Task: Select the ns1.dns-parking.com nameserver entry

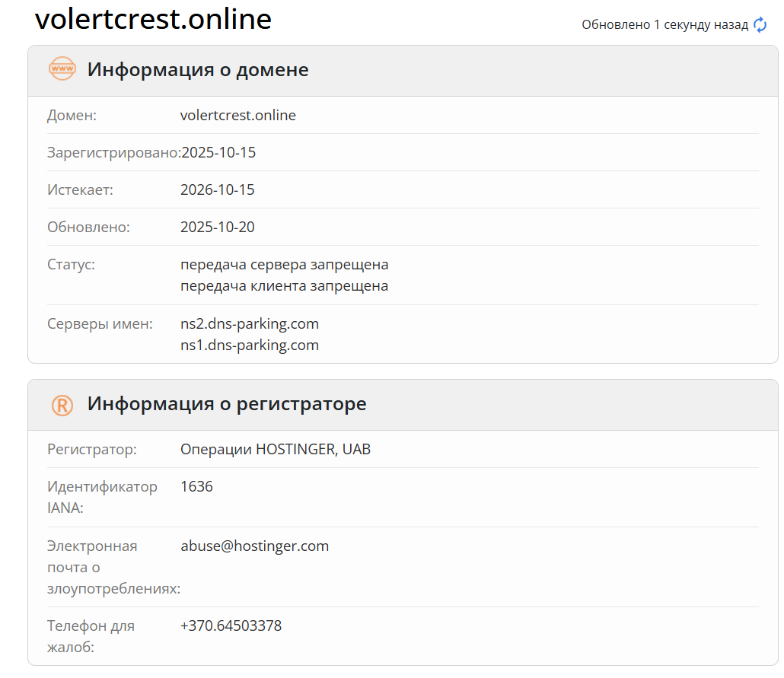Action: (250, 345)
